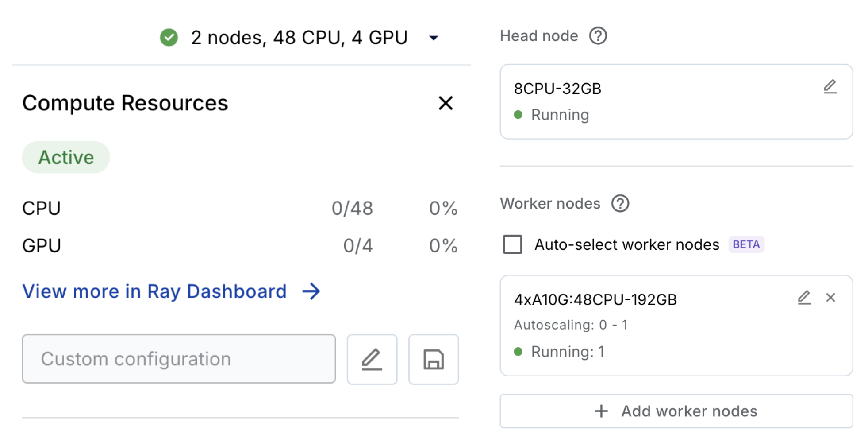The image size is (868, 442).
Task: Edit the 8CPU-32GB head node configuration
Action: [x=831, y=87]
